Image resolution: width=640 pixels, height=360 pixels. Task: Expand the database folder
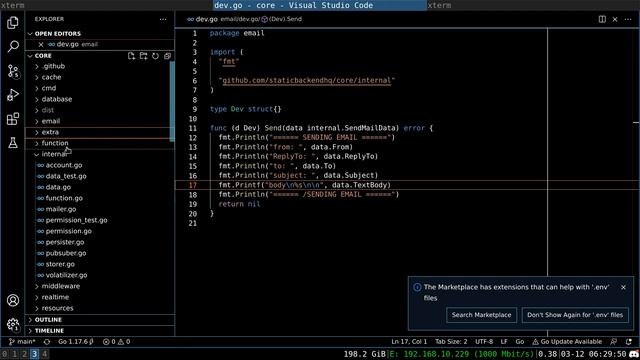point(98,99)
